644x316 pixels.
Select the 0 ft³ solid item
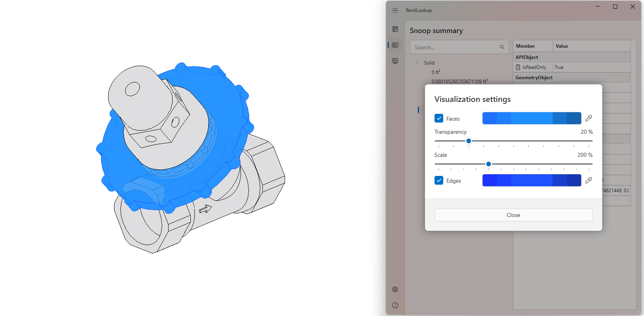point(436,72)
